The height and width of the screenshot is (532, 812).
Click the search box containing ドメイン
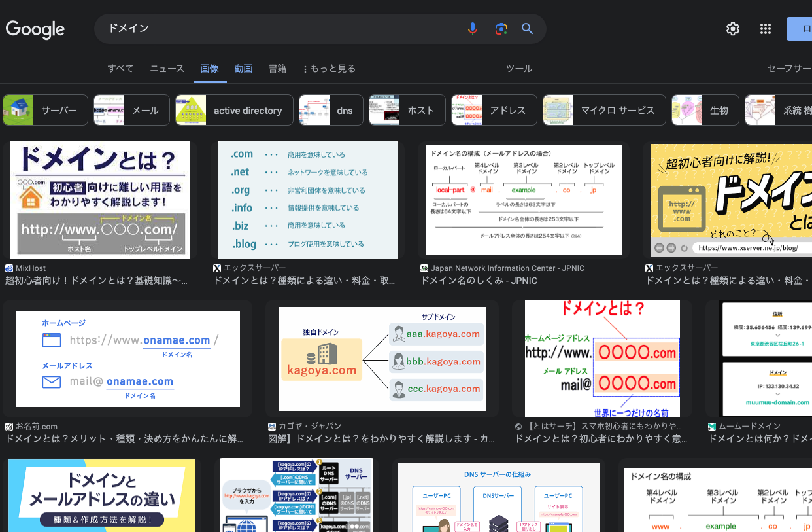coord(281,29)
